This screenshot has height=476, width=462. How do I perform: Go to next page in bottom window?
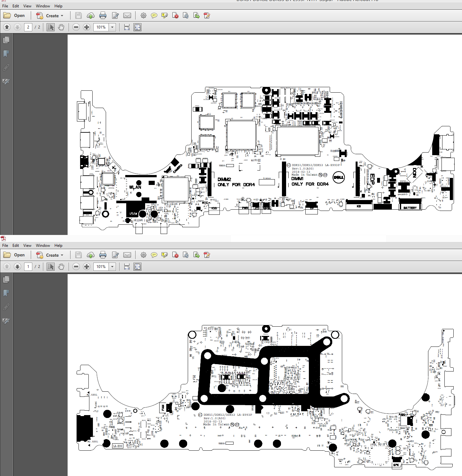coord(18,267)
